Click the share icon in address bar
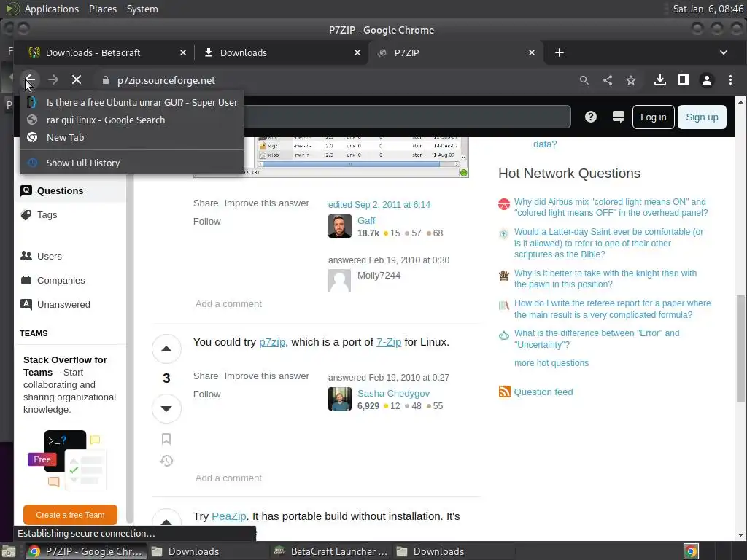 point(608,80)
